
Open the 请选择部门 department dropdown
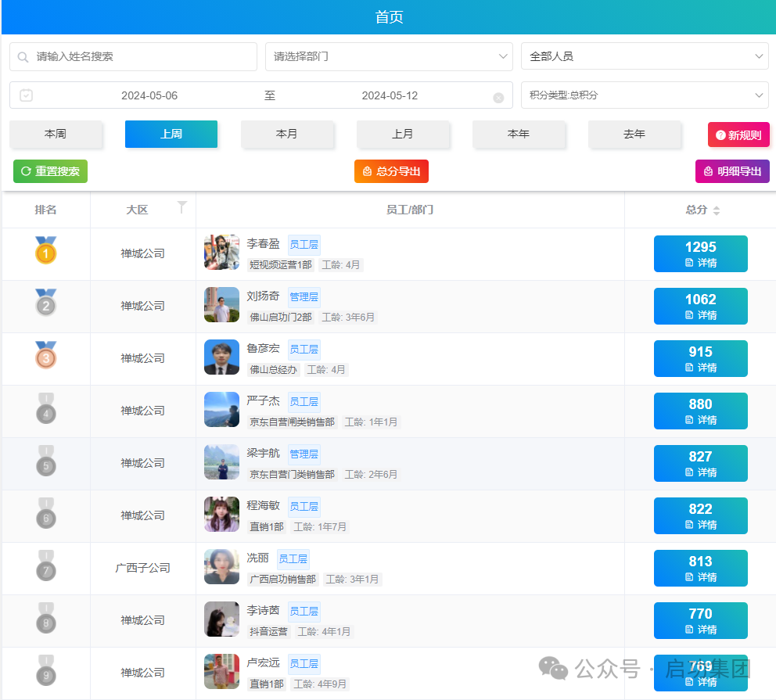click(389, 56)
